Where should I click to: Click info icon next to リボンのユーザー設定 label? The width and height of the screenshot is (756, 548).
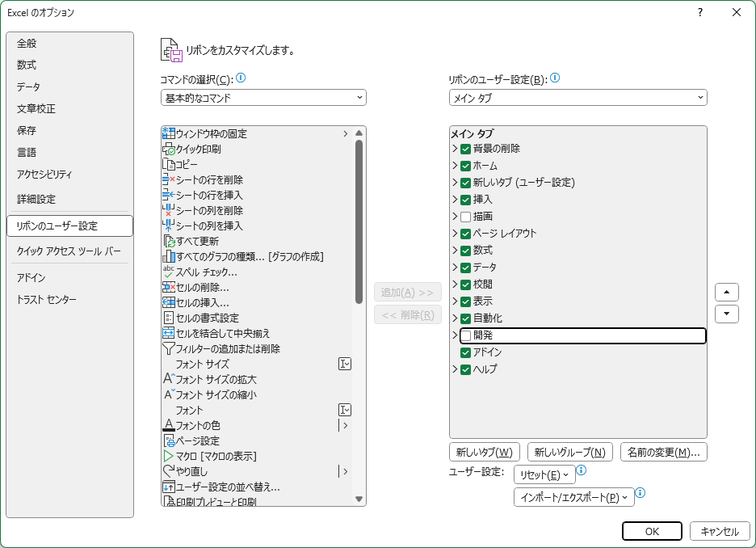(x=555, y=78)
